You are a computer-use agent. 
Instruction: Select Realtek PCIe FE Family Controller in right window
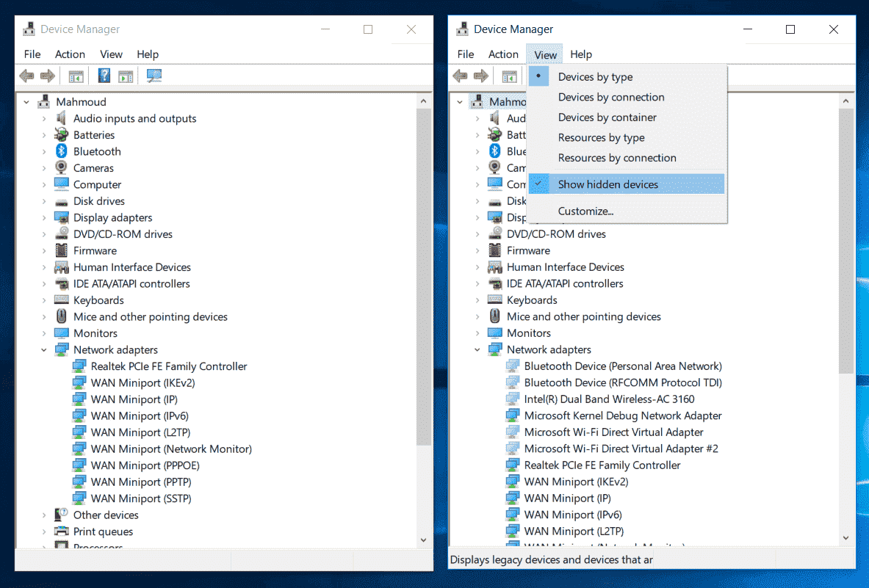pyautogui.click(x=602, y=465)
